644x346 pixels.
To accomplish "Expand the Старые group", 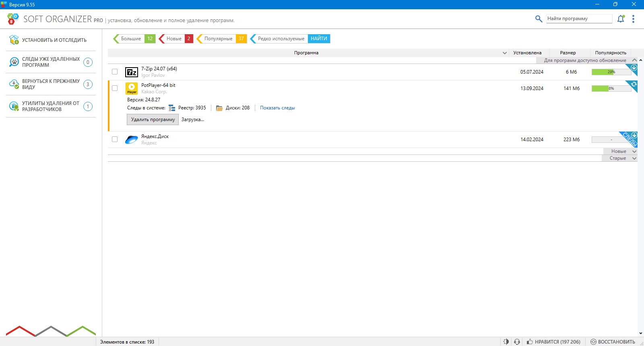I will point(634,158).
